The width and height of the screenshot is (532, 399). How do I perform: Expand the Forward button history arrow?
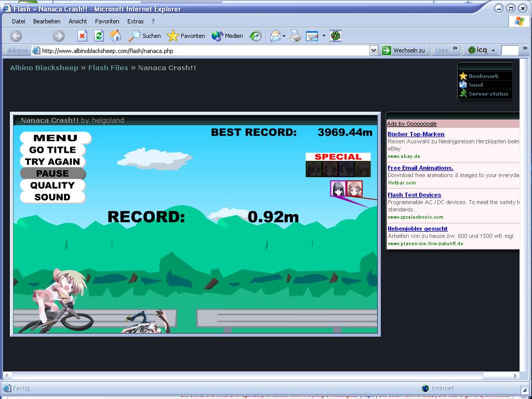click(x=71, y=36)
